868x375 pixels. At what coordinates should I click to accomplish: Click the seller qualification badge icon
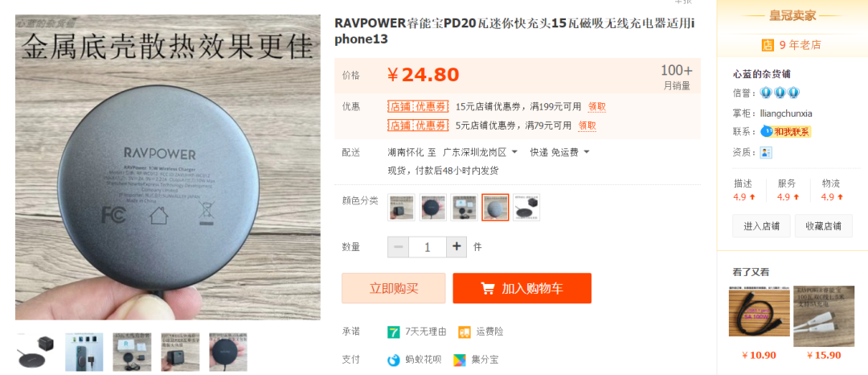[766, 152]
